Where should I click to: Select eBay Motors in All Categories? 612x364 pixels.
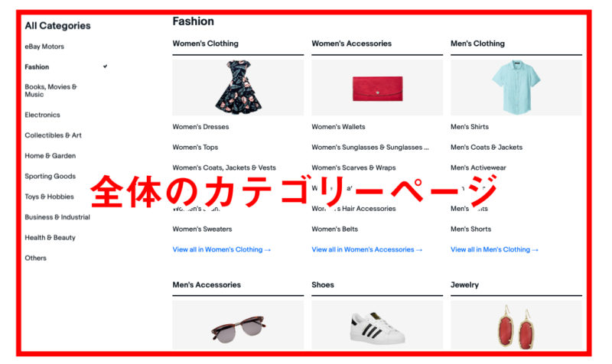point(44,47)
